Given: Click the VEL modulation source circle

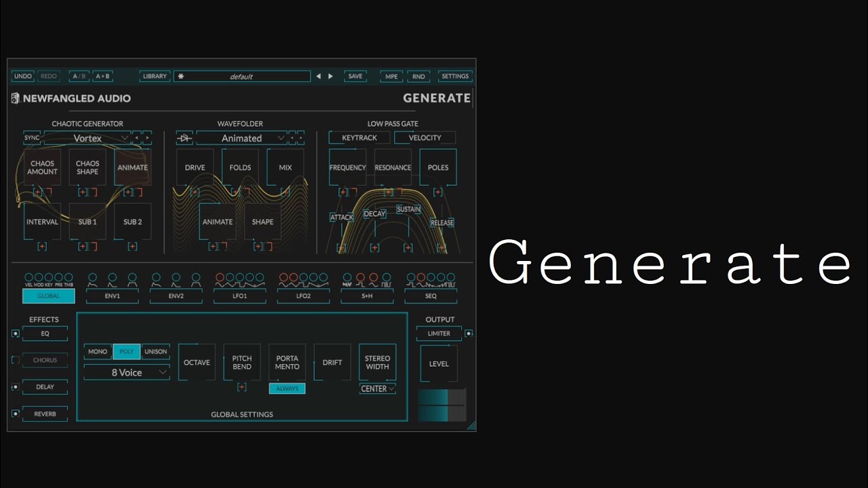Looking at the screenshot, I should pyautogui.click(x=29, y=278).
